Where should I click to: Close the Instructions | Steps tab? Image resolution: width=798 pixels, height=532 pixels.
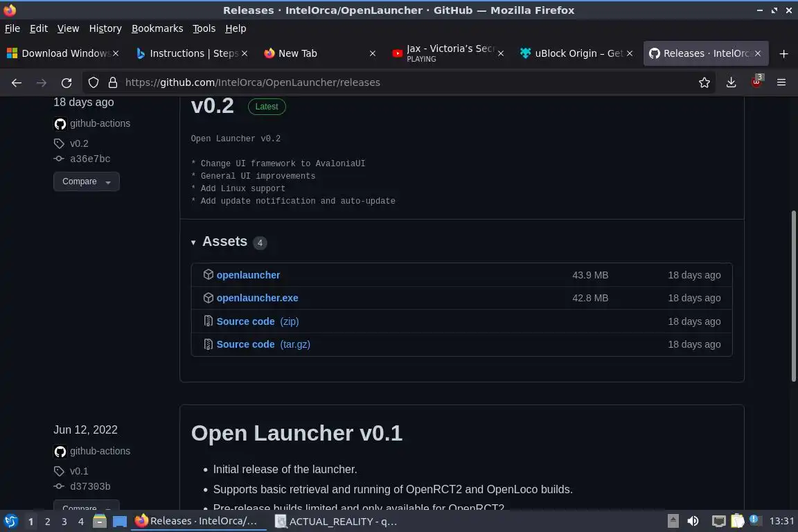(x=245, y=53)
